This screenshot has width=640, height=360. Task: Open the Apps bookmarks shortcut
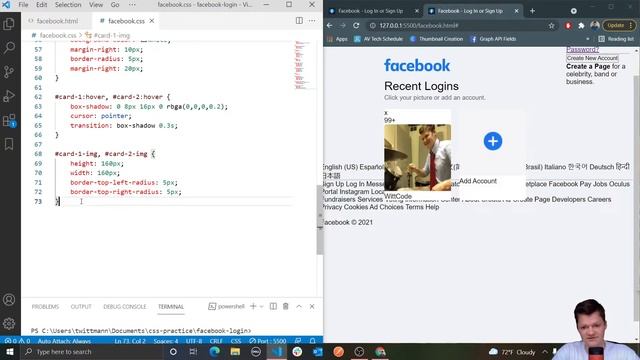(x=338, y=39)
